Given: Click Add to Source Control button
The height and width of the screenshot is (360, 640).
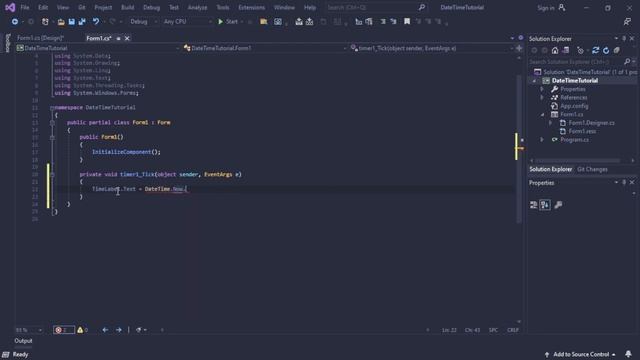Looking at the screenshot, I should pyautogui.click(x=580, y=354).
